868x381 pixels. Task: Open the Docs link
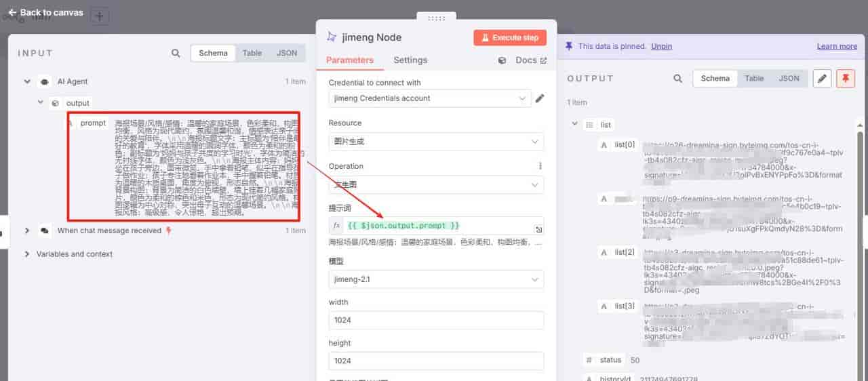(531, 60)
